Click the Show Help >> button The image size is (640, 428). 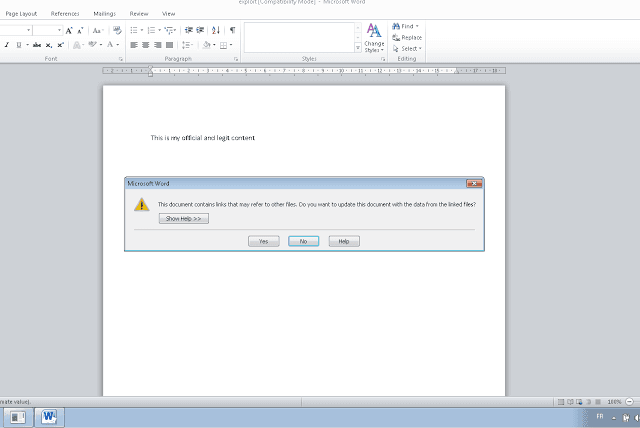click(184, 219)
